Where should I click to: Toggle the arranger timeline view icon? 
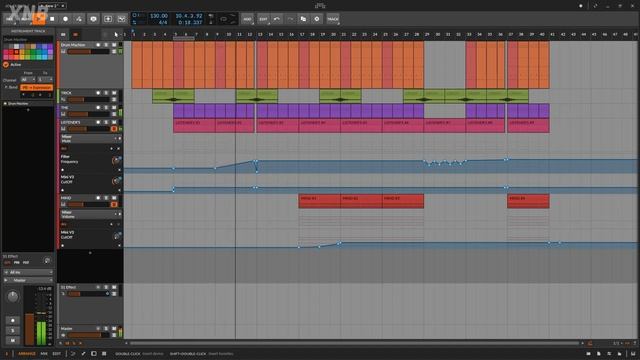tap(63, 35)
